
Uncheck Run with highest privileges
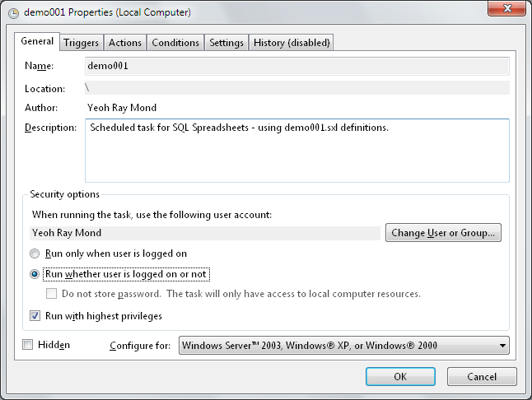[x=35, y=315]
